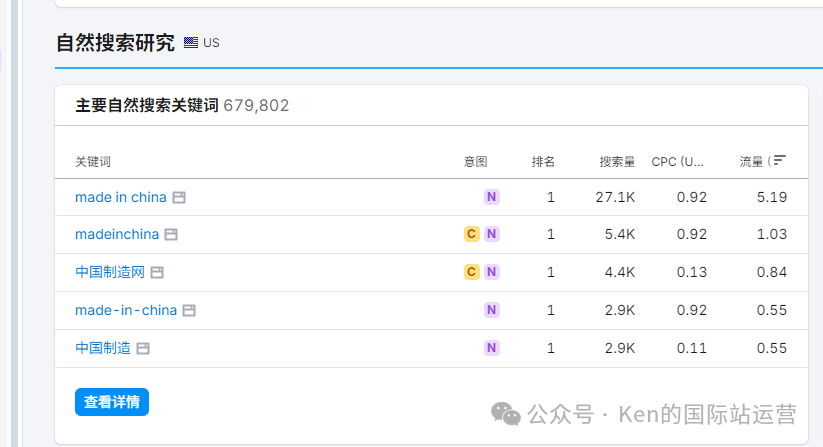Click the sort icon beside 流量 header
Screen dimensions: 823x447
pyautogui.click(x=779, y=160)
